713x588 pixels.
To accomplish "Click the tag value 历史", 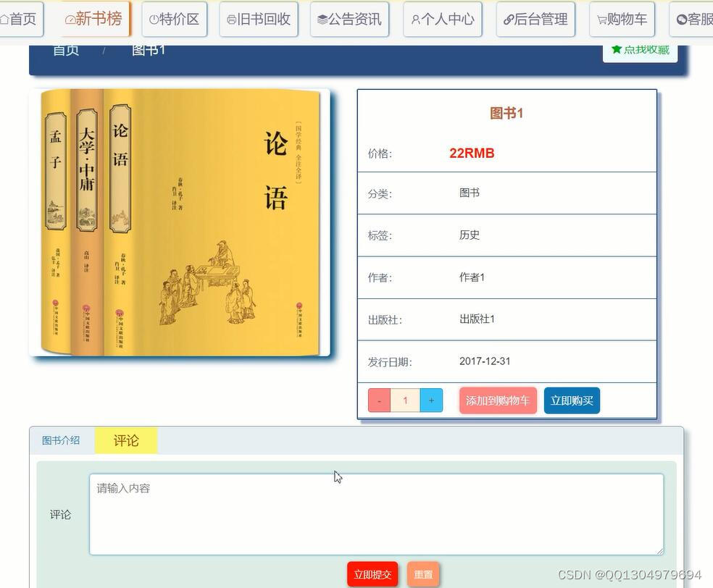I will pyautogui.click(x=470, y=235).
